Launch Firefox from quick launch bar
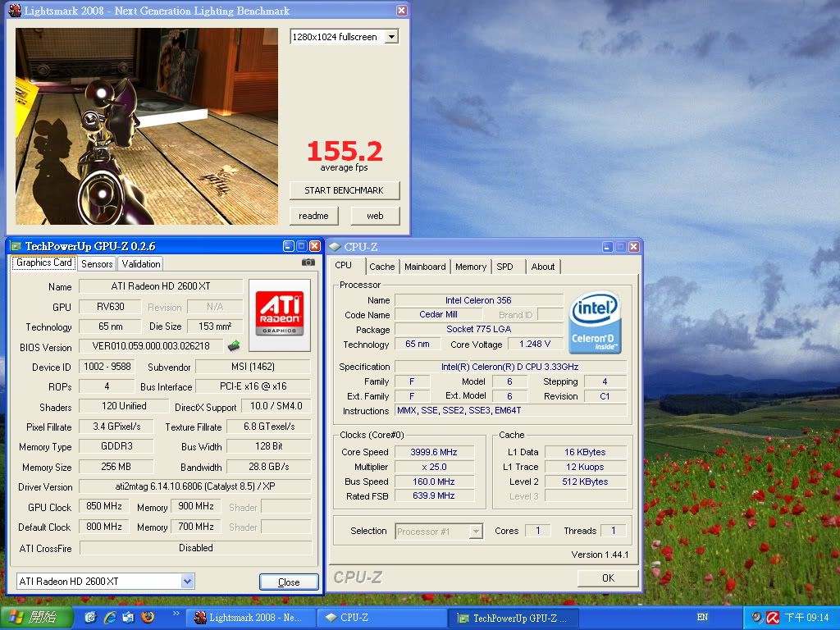The height and width of the screenshot is (630, 840). tap(148, 617)
